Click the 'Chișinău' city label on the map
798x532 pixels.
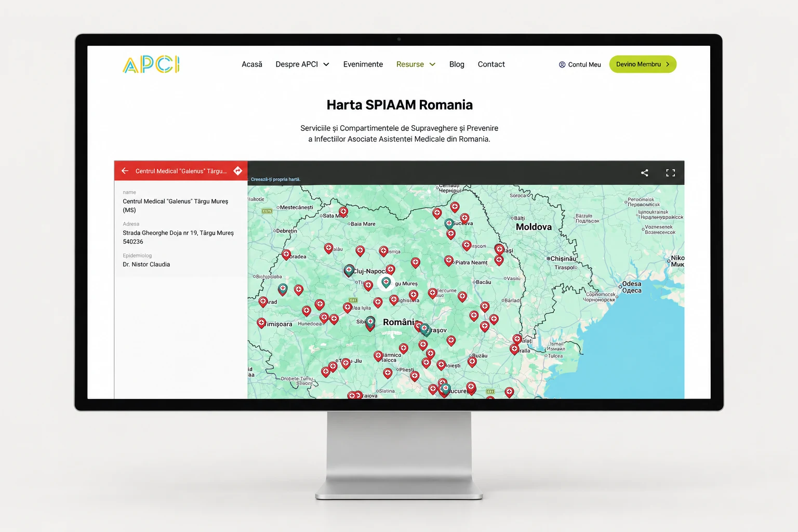click(x=563, y=259)
